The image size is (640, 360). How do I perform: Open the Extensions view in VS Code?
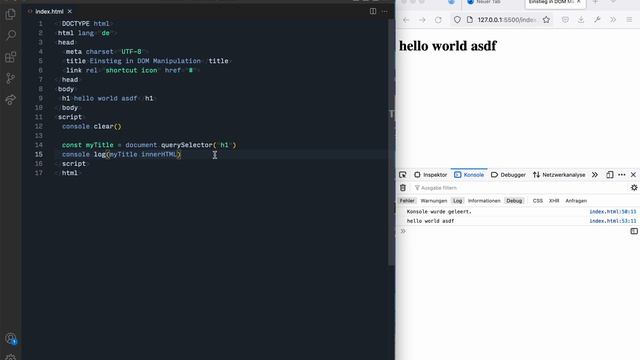(x=11, y=57)
